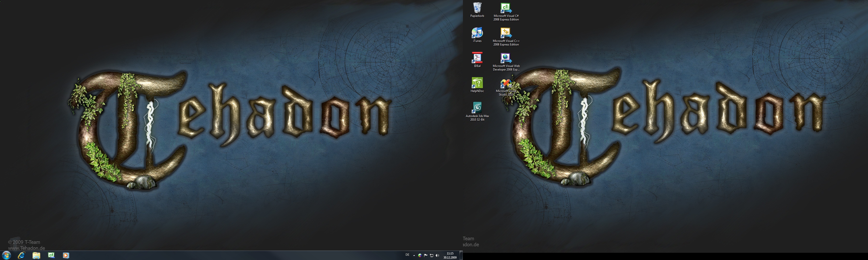Click Visual C# pinned taskbar icon

[51, 255]
